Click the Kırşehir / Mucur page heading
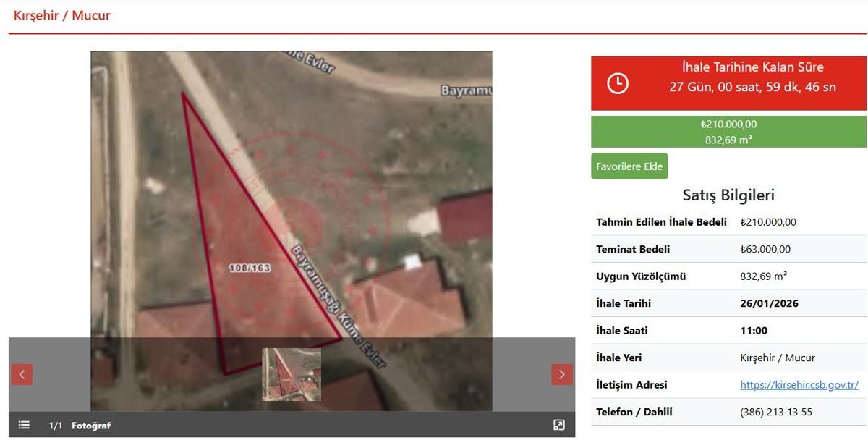This screenshot has width=868, height=440. coord(62,15)
